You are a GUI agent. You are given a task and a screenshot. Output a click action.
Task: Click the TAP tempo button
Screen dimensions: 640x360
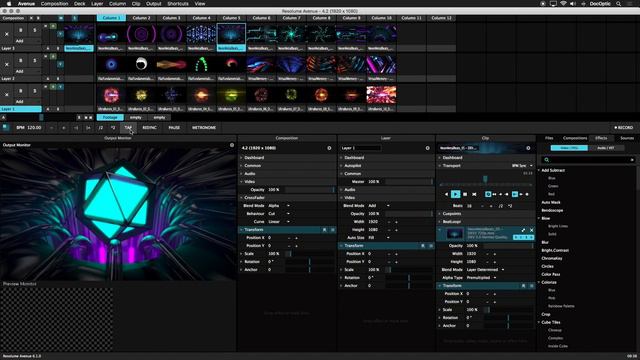tap(128, 128)
